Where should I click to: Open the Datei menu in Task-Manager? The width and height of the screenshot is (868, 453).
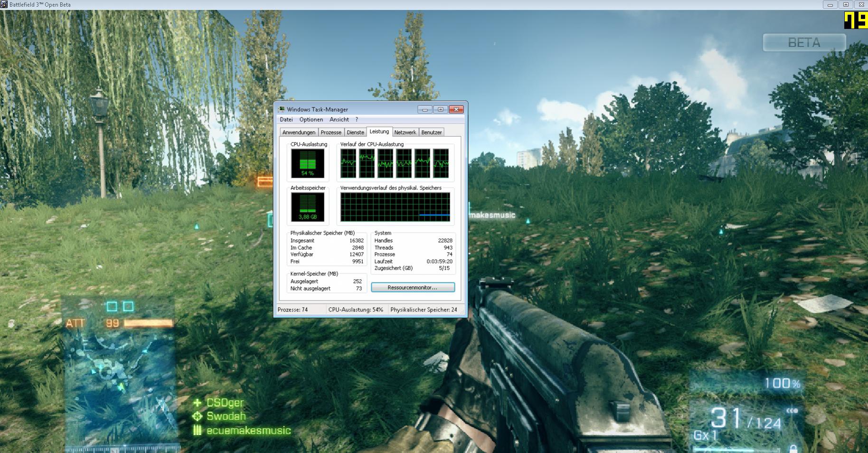[286, 120]
